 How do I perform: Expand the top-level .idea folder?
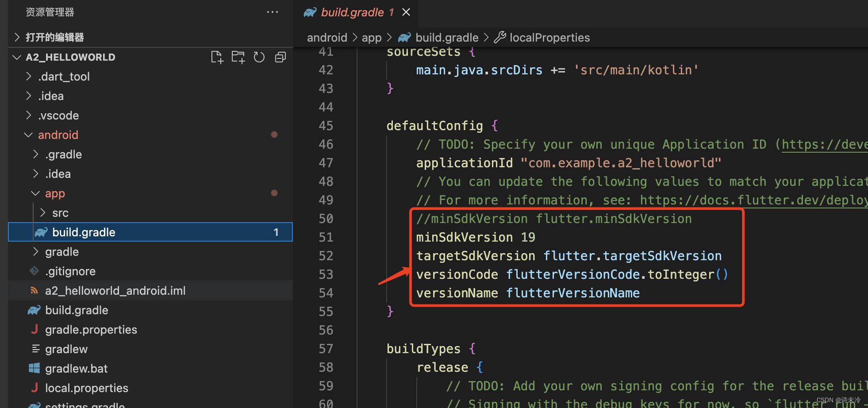tap(150, 96)
